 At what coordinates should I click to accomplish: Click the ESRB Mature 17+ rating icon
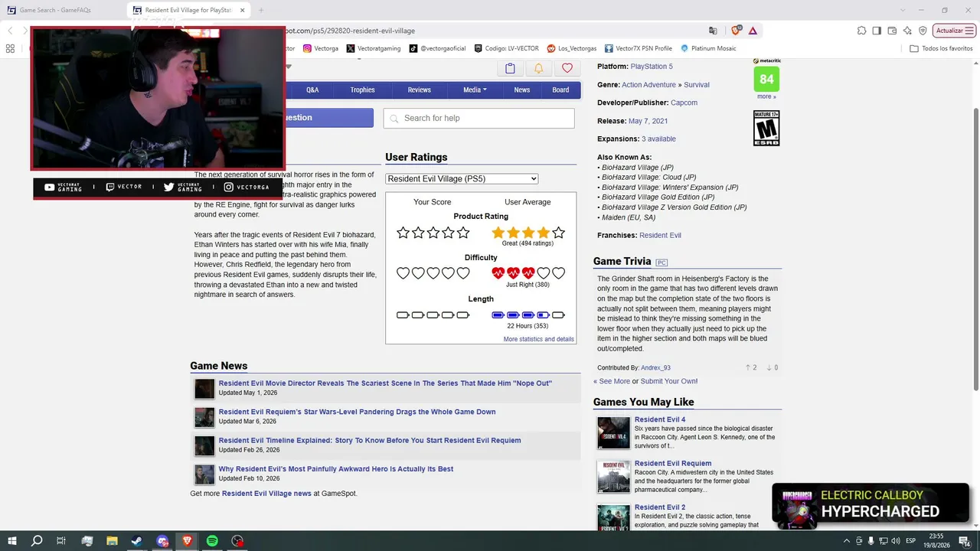[766, 128]
